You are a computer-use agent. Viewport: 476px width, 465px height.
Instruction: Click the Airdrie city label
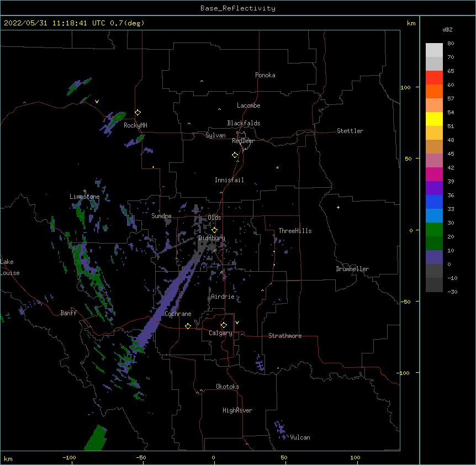click(x=223, y=297)
